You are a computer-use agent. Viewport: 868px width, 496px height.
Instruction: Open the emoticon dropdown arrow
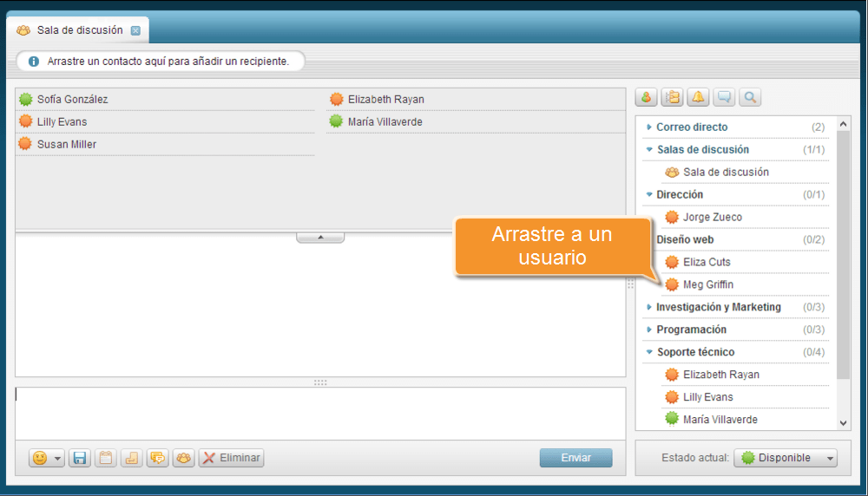[x=57, y=459]
